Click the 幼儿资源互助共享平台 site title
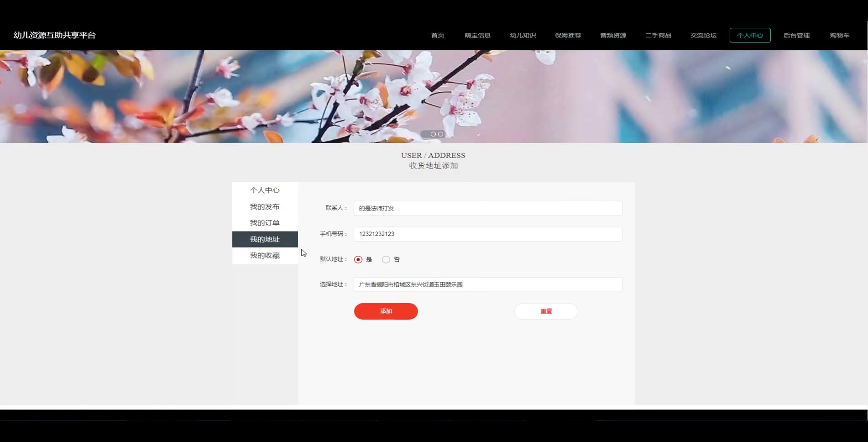This screenshot has width=868, height=442. click(55, 35)
